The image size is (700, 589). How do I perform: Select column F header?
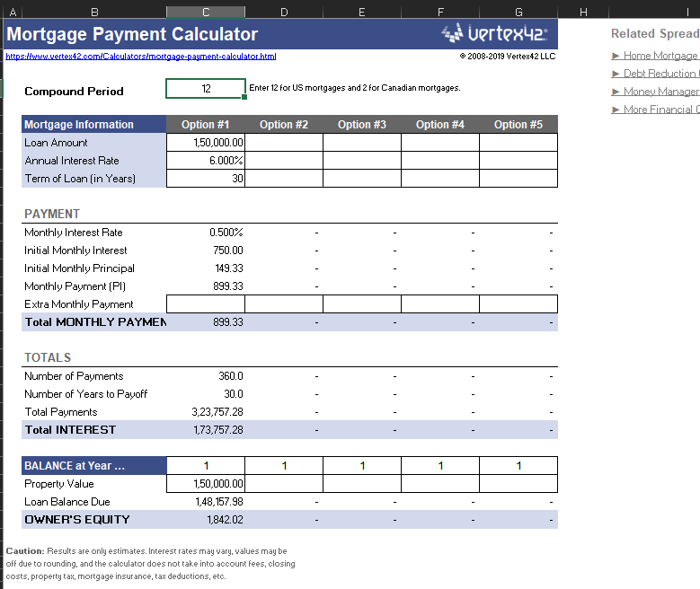[440, 12]
